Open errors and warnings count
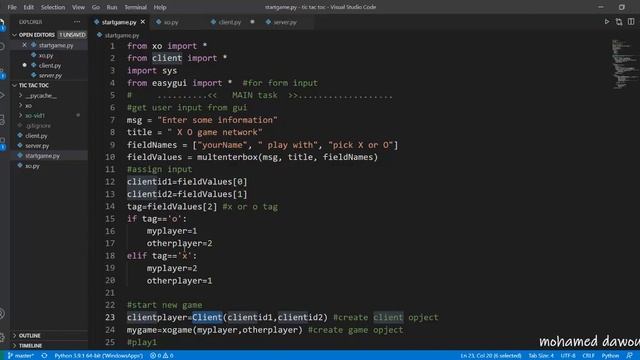 click(x=162, y=356)
